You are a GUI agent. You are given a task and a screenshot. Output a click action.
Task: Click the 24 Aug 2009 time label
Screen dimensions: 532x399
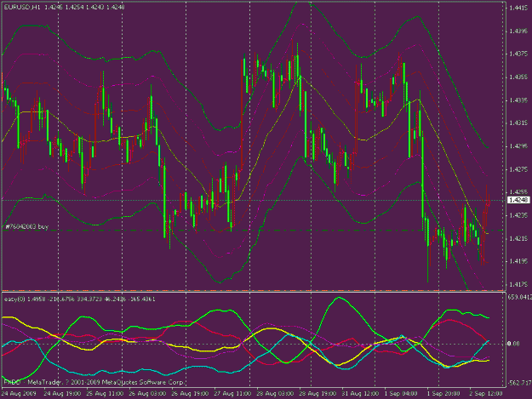[19, 394]
